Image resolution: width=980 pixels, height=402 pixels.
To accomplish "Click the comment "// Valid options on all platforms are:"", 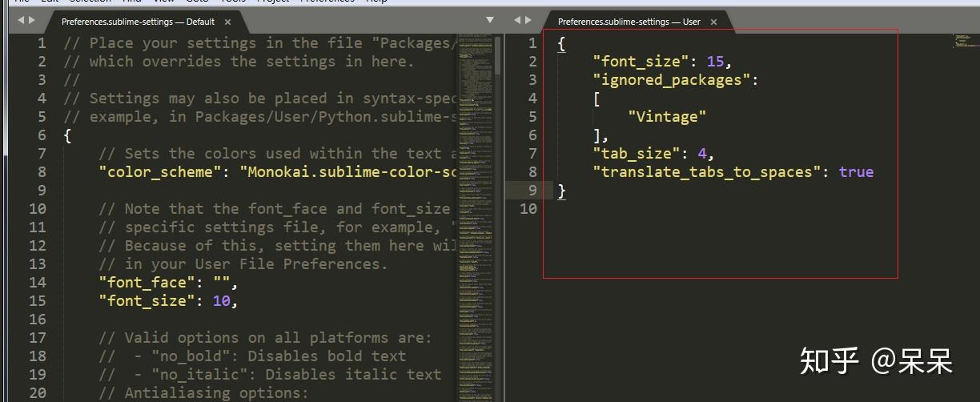I will click(x=265, y=338).
